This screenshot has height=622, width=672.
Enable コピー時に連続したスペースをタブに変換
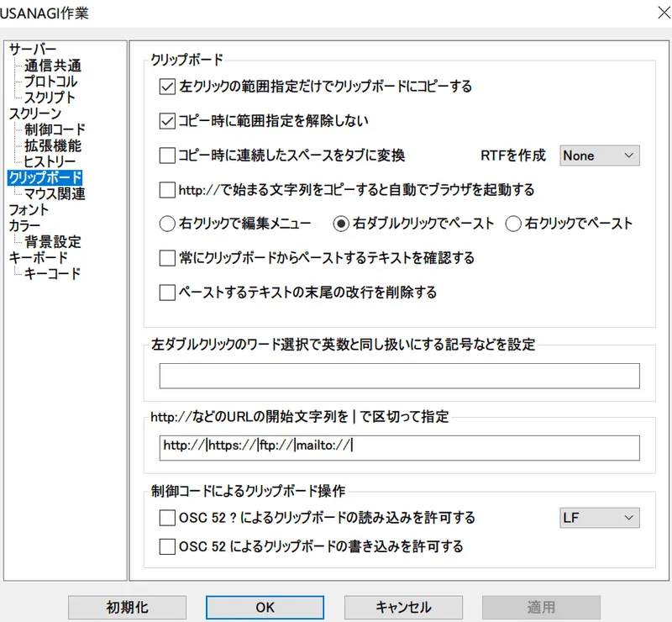coord(167,155)
